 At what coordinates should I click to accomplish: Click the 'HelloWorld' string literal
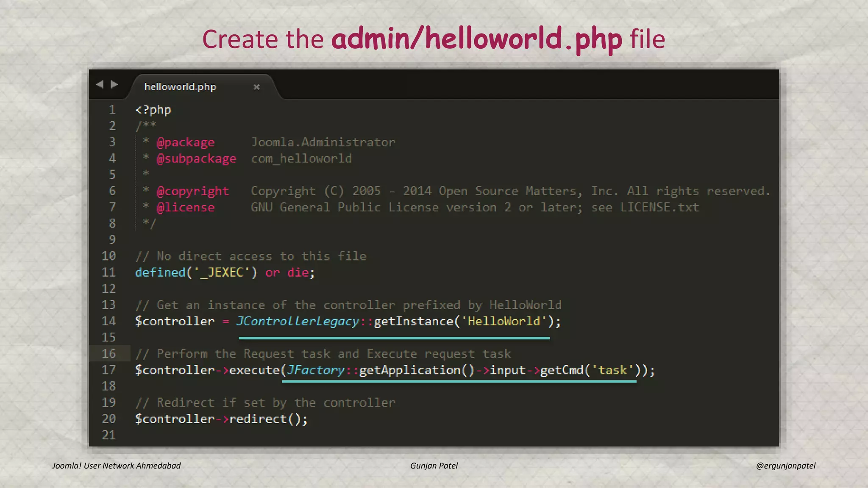click(x=504, y=321)
